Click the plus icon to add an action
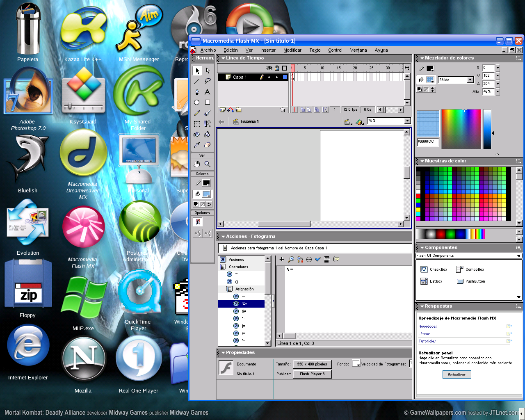525x420 pixels. click(282, 259)
